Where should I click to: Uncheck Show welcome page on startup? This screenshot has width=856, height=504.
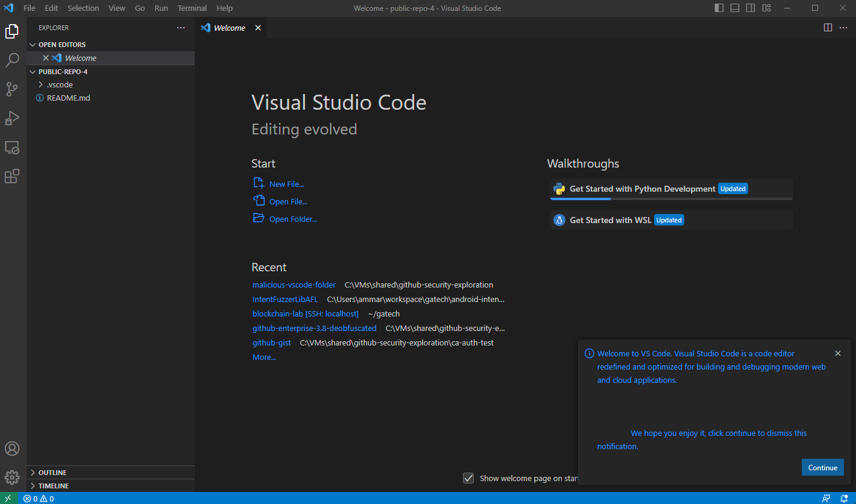click(x=468, y=477)
